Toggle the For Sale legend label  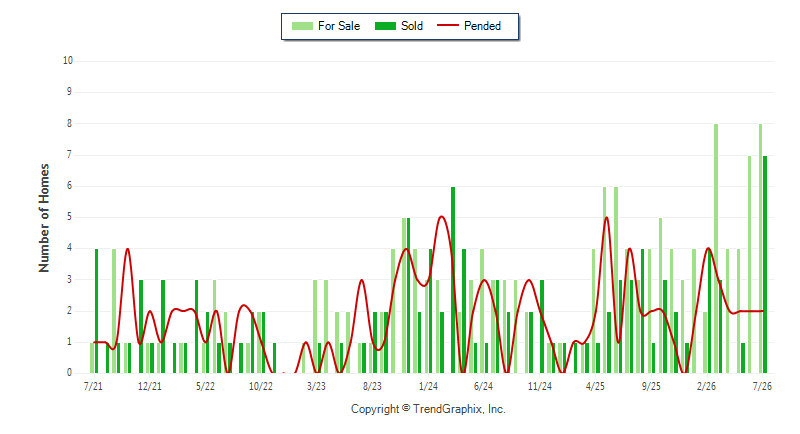pos(339,26)
